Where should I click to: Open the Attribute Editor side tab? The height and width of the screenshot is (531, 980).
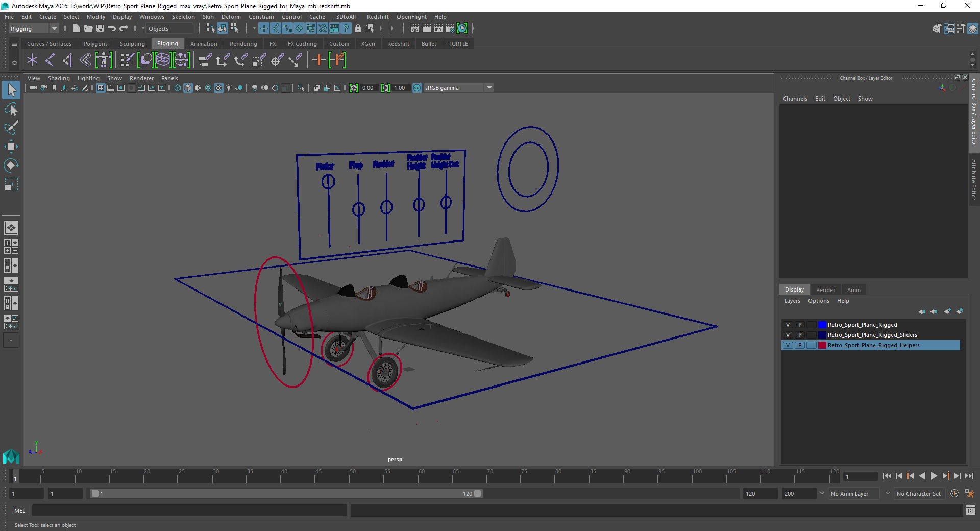[x=974, y=180]
